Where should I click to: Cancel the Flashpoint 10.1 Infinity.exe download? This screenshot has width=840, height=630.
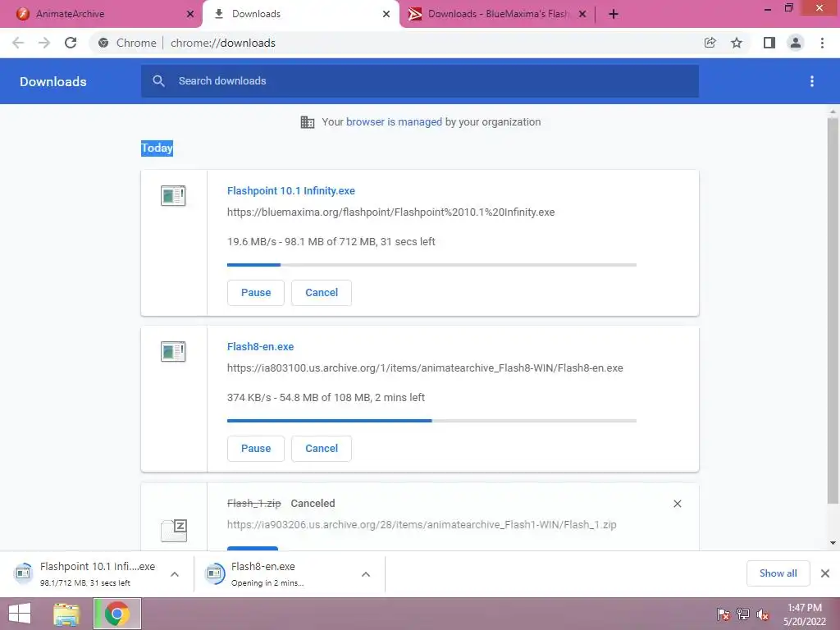pos(322,293)
